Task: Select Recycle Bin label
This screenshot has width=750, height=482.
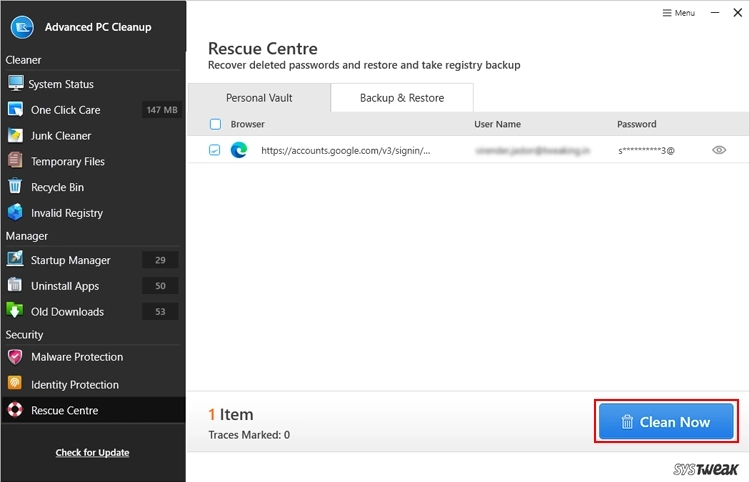Action: click(57, 187)
